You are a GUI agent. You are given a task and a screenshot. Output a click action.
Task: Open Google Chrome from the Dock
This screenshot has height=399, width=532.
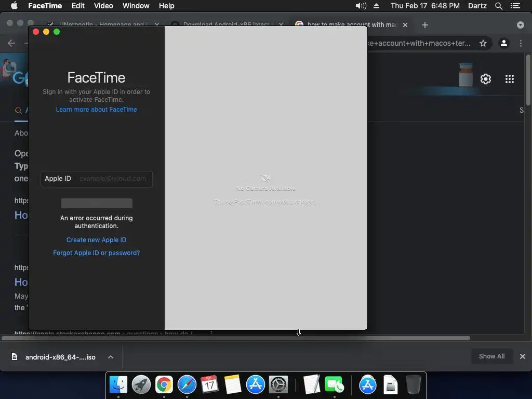164,385
